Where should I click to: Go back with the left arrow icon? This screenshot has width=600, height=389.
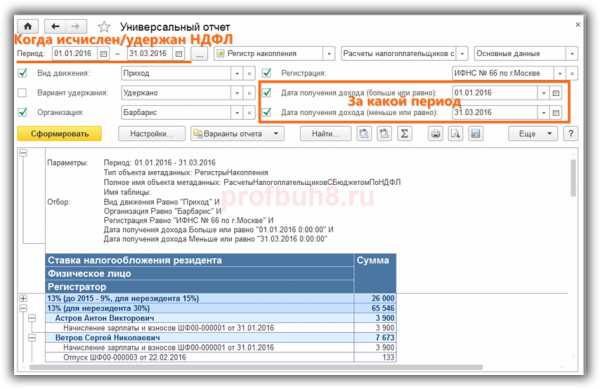click(x=55, y=26)
